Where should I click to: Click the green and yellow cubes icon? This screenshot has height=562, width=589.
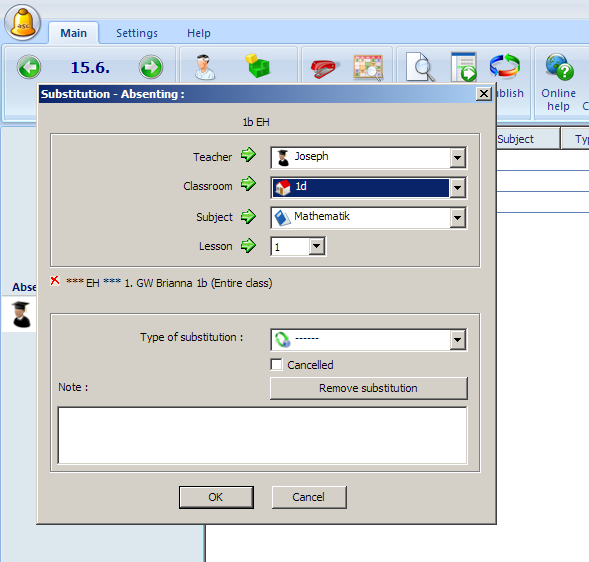(258, 66)
